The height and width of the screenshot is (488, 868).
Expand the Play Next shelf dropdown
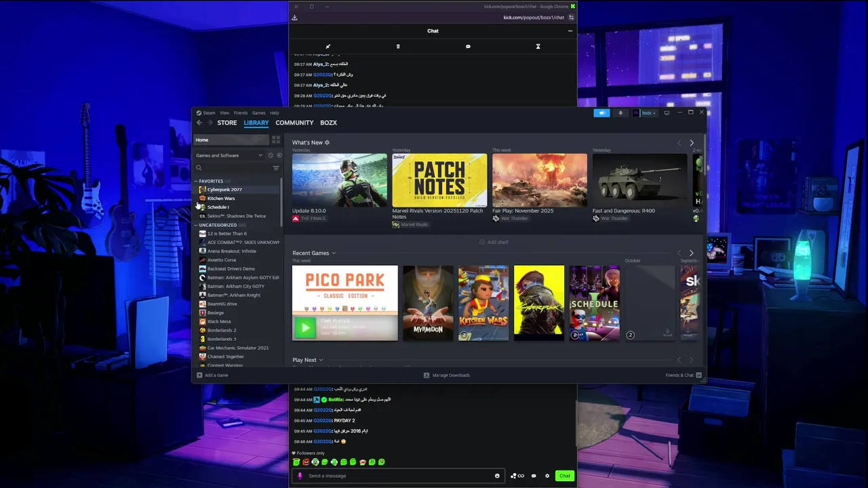321,361
